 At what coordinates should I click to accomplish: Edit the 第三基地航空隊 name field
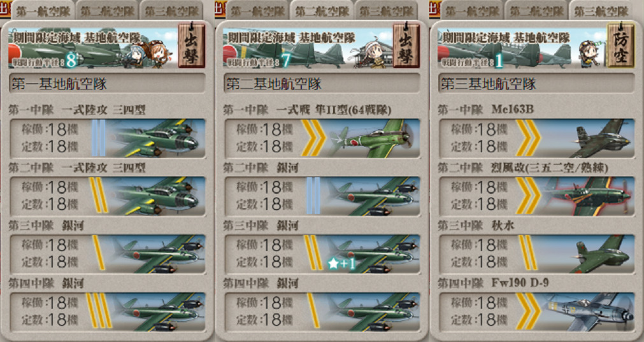point(537,84)
